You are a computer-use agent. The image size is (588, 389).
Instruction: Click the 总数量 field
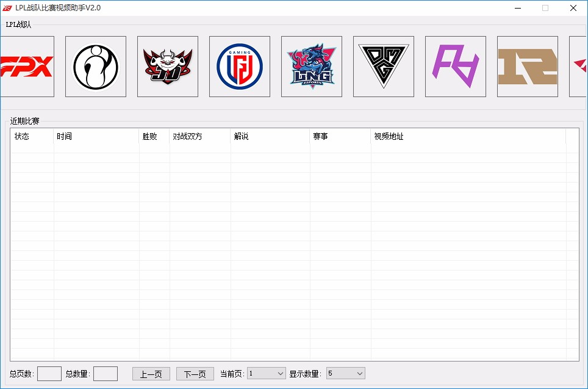point(106,374)
